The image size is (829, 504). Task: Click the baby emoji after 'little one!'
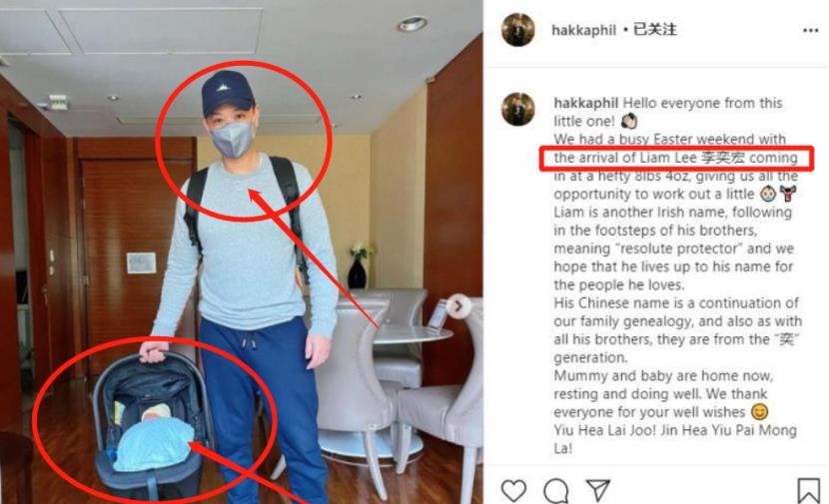click(x=629, y=121)
